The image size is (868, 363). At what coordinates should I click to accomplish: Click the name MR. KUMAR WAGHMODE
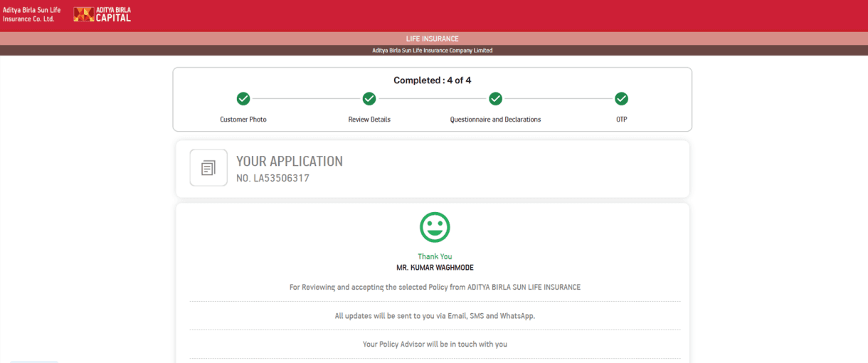pos(435,268)
